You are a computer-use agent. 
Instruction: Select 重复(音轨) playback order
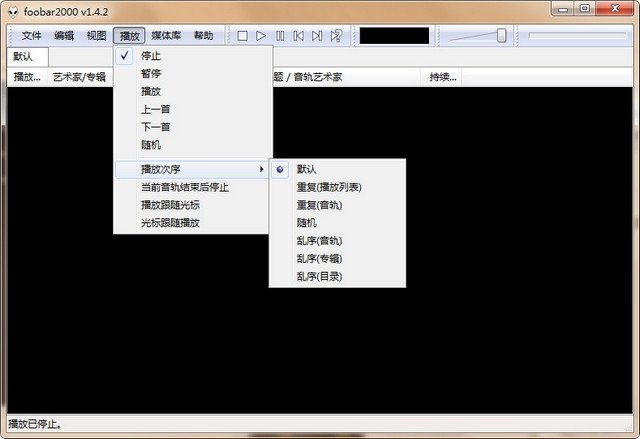[x=338, y=205]
